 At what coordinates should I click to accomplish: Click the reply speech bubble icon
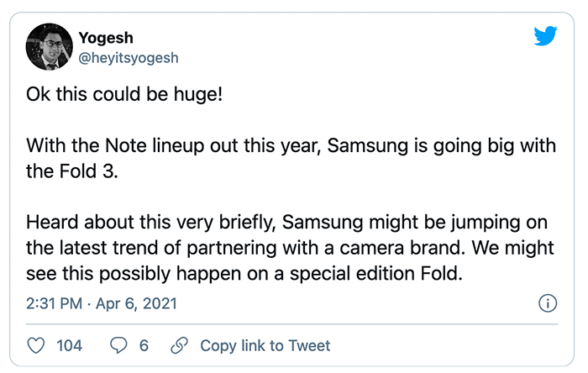click(x=119, y=345)
